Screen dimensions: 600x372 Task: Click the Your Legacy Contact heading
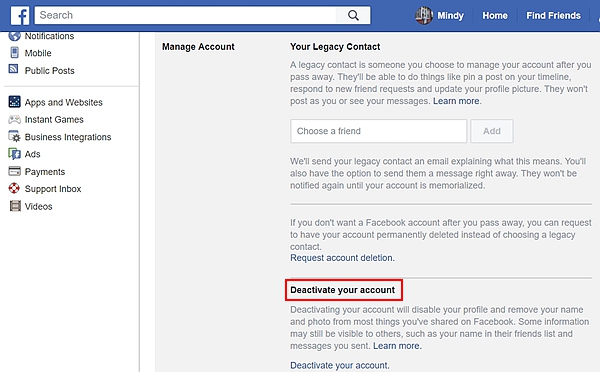point(335,47)
